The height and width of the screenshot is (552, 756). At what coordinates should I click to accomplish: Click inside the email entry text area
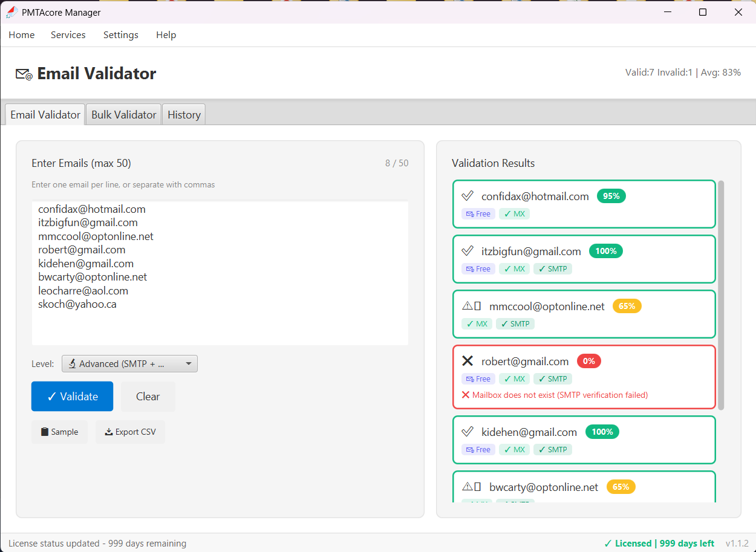coord(220,272)
